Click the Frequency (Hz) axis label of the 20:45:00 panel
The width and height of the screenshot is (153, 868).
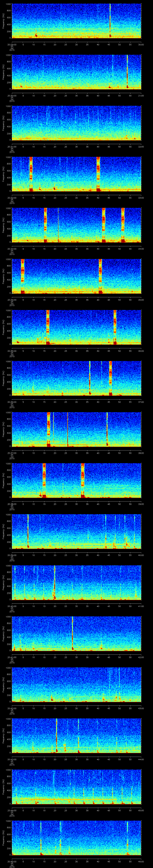3,837
